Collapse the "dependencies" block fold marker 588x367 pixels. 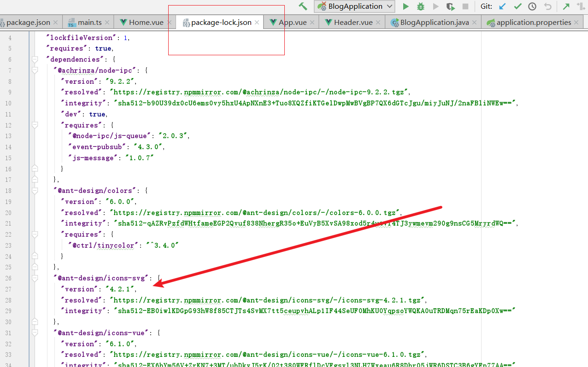coord(35,59)
